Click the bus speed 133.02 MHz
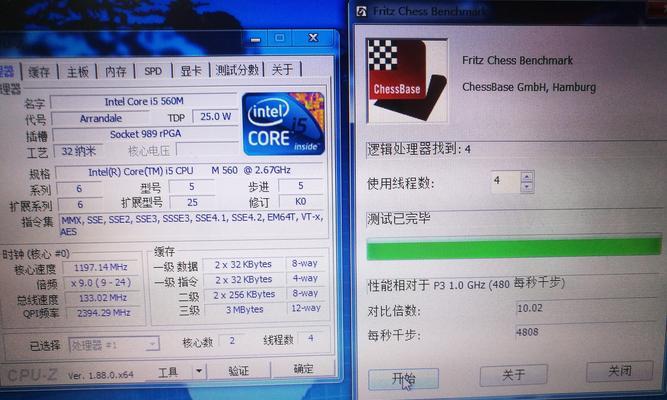This screenshot has width=667, height=400. click(103, 298)
